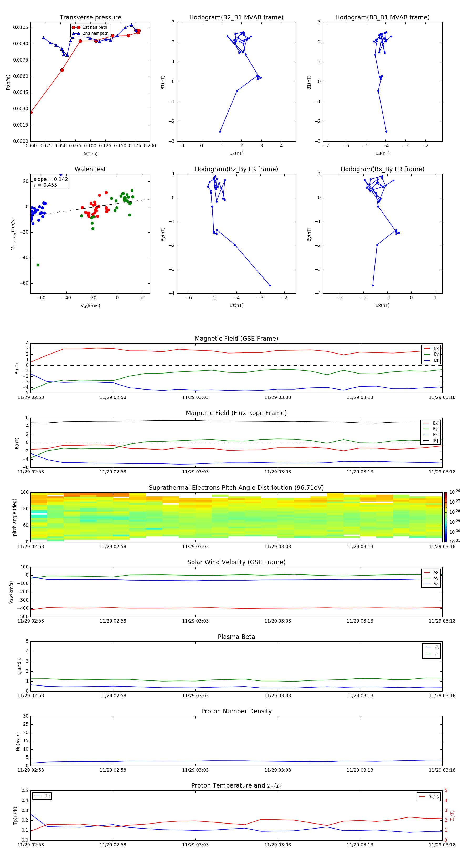Click the '|B|' legend entry in Flux Rope panel
This screenshot has width=473, height=868.
(x=431, y=441)
